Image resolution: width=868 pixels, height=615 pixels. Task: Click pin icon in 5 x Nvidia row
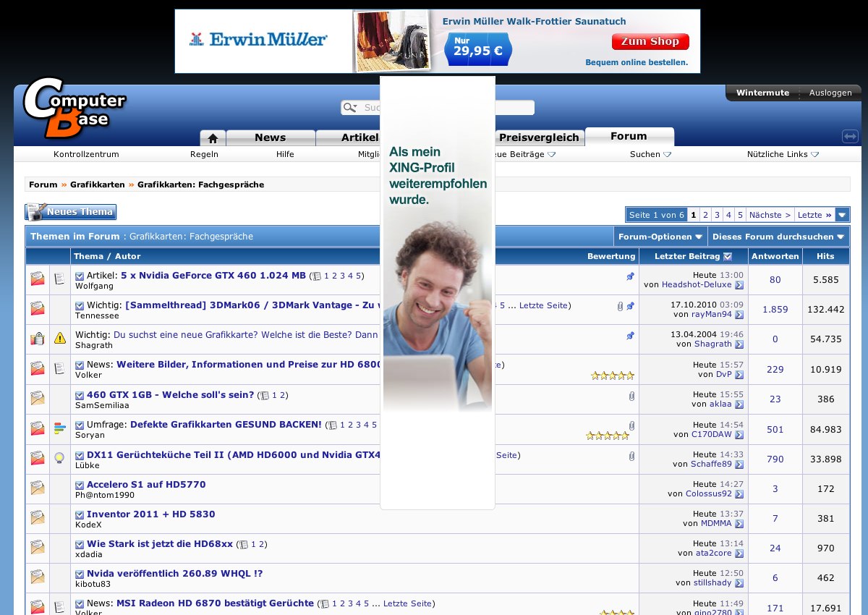pyautogui.click(x=631, y=276)
